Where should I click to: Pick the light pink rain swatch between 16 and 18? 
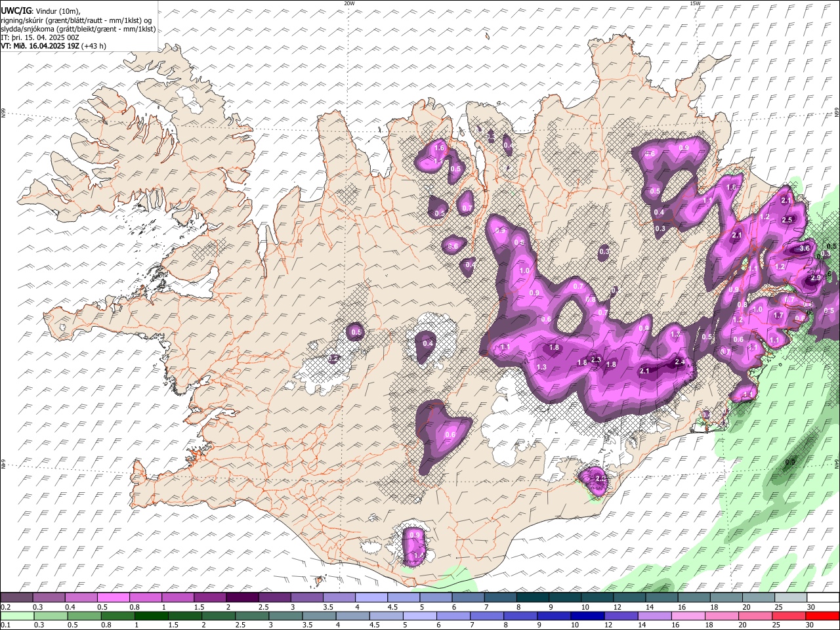(689, 616)
